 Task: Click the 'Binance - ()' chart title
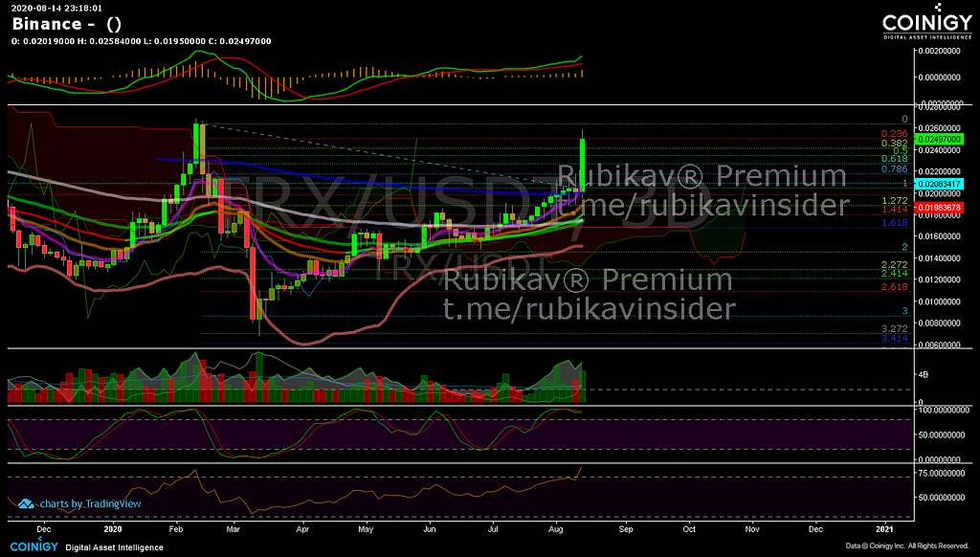tap(67, 24)
